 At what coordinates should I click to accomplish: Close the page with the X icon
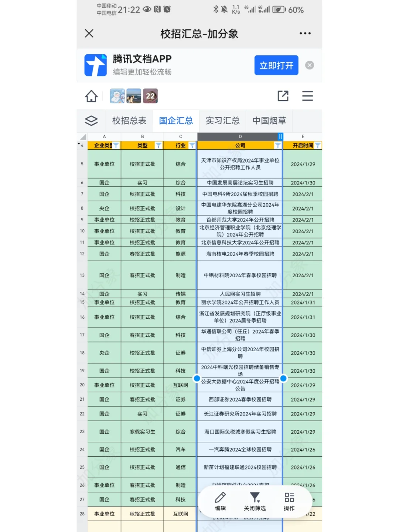(89, 33)
